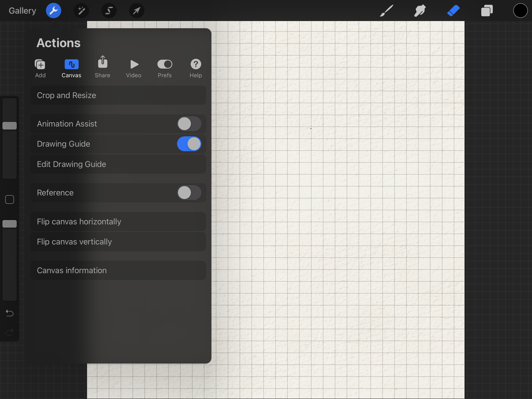
Task: Select the Selection S tool
Action: click(109, 11)
